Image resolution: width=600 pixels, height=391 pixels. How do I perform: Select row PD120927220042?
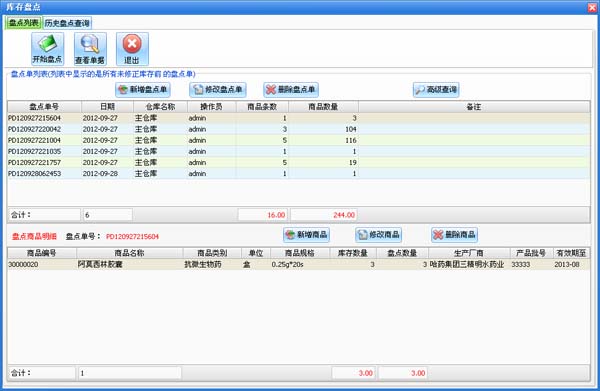click(x=298, y=129)
